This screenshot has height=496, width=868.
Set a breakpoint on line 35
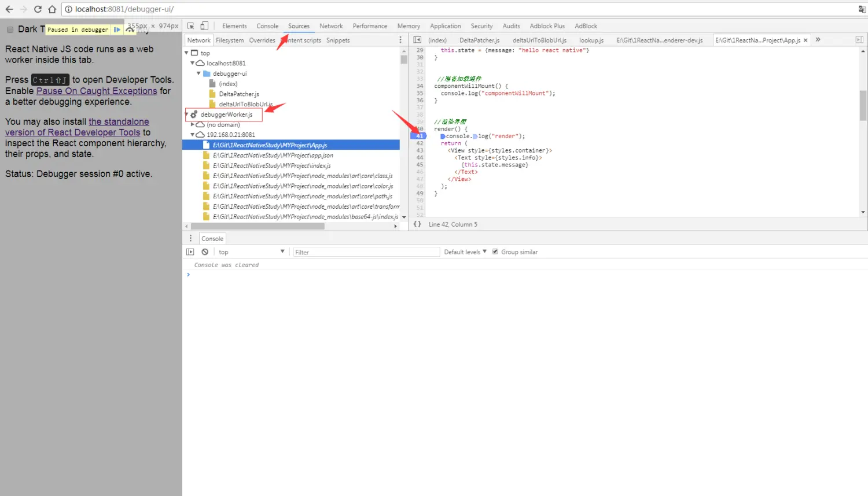click(x=420, y=93)
